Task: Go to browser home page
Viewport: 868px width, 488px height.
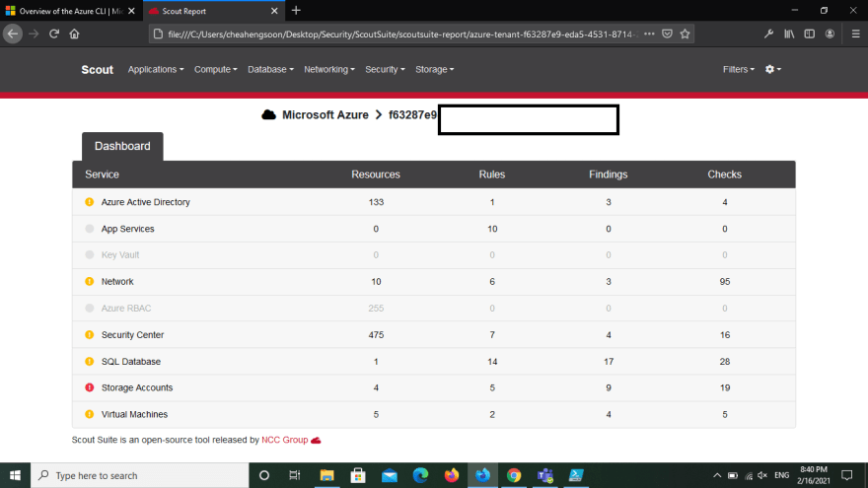Action: 74,34
